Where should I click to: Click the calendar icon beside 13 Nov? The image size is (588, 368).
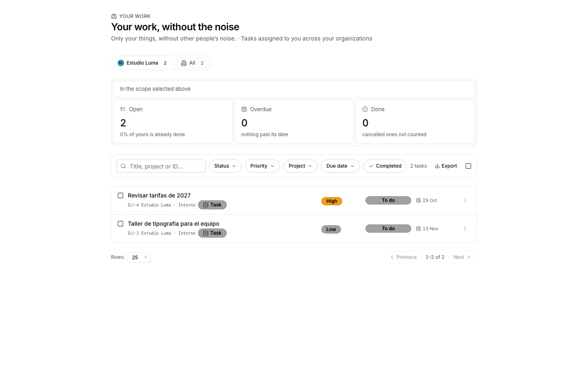click(419, 229)
